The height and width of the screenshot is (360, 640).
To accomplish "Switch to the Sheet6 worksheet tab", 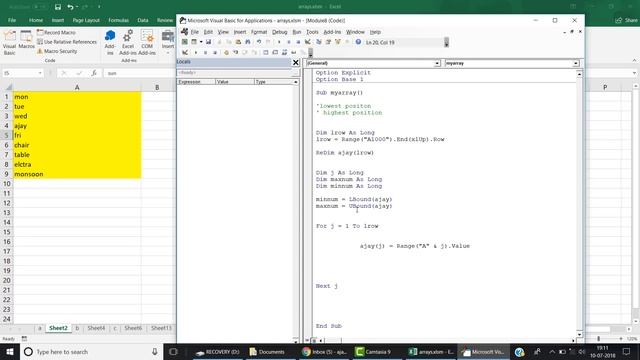I will pyautogui.click(x=133, y=328).
